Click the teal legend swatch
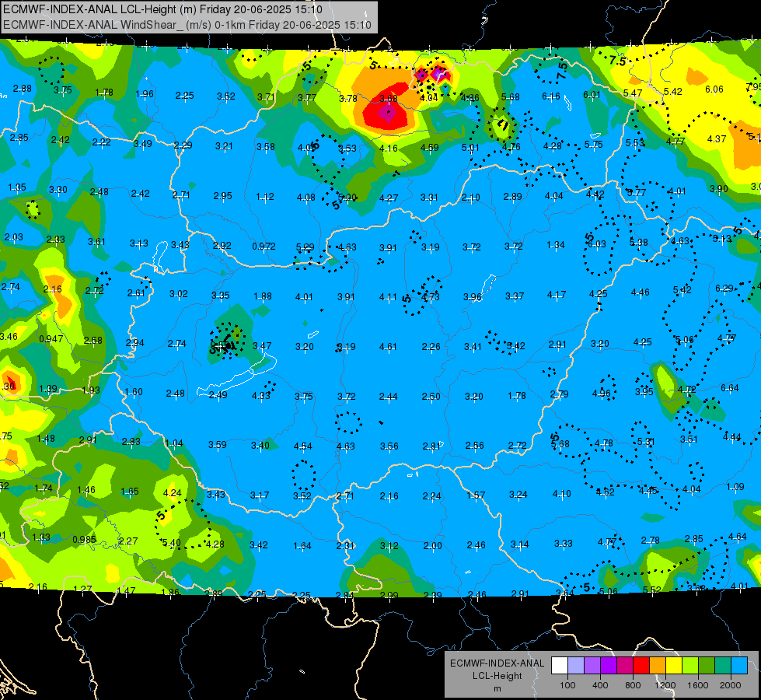 pos(723,666)
